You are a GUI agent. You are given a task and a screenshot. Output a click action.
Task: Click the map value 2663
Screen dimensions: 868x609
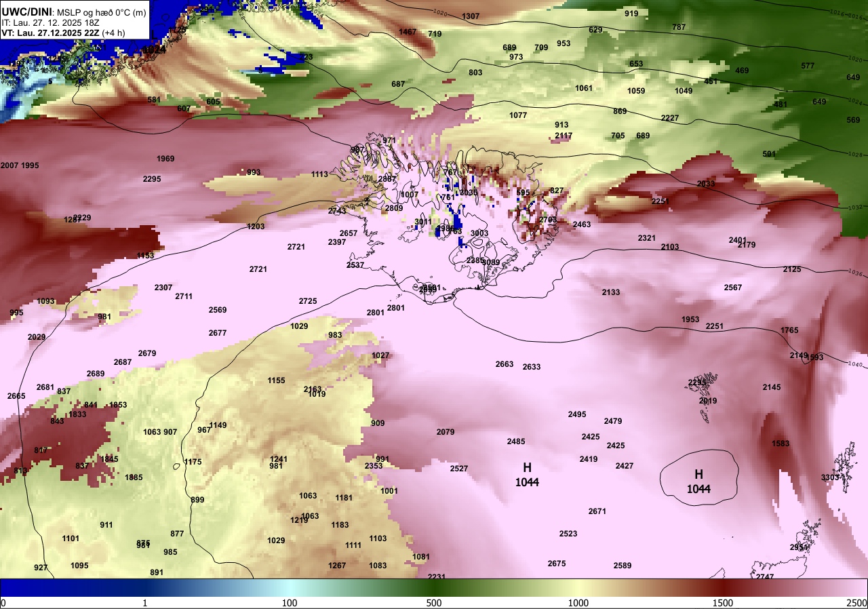coord(505,364)
